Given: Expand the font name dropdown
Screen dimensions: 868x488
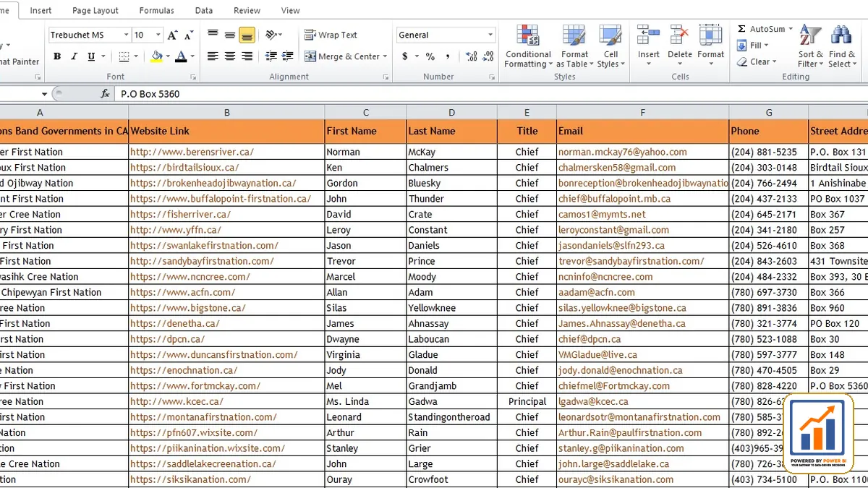Looking at the screenshot, I should pos(126,35).
